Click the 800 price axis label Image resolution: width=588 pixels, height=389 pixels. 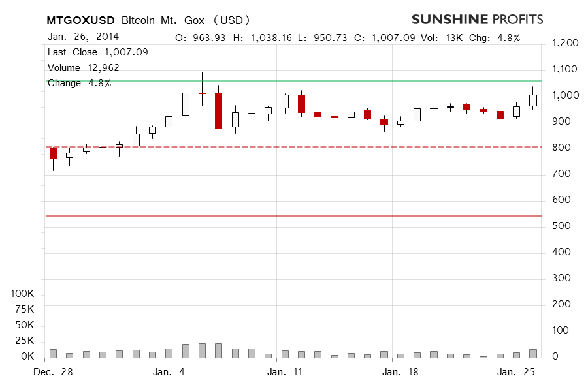pyautogui.click(x=561, y=148)
